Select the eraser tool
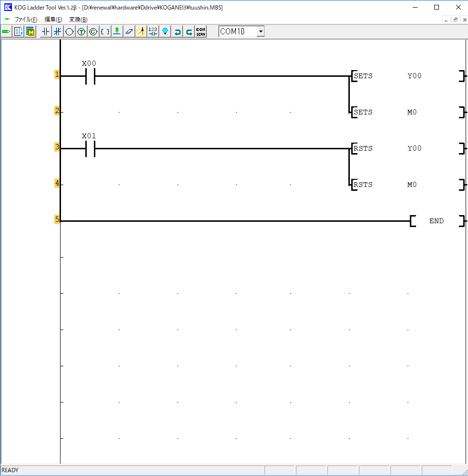 [x=129, y=32]
